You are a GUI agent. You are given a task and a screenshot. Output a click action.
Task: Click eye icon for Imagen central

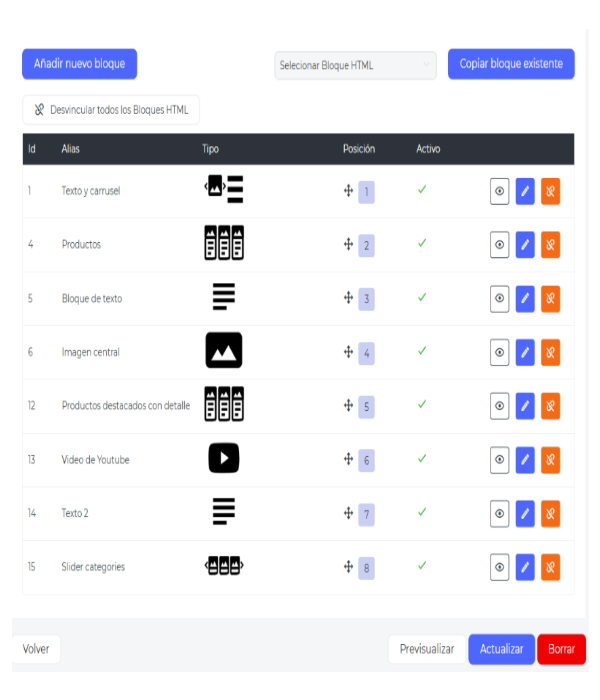pos(500,352)
